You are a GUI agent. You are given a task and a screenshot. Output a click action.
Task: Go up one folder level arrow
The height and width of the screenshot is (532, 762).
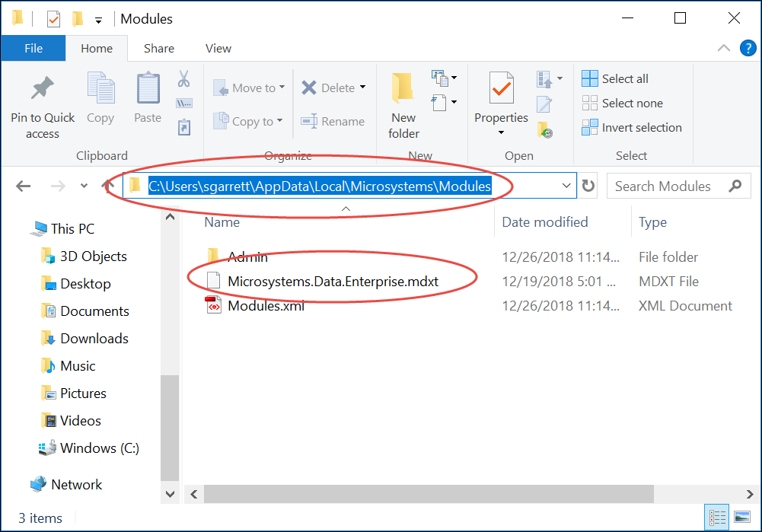tap(109, 186)
